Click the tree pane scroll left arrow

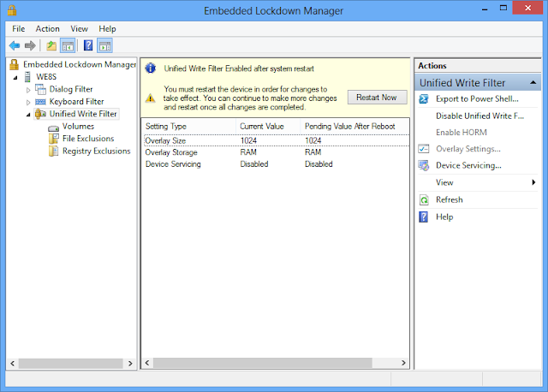(x=13, y=364)
